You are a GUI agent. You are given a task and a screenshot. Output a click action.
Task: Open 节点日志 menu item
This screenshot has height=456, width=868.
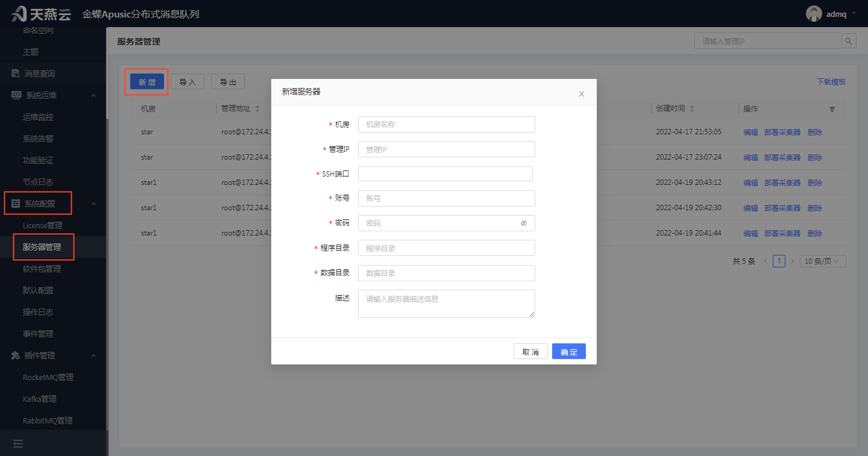tap(38, 182)
